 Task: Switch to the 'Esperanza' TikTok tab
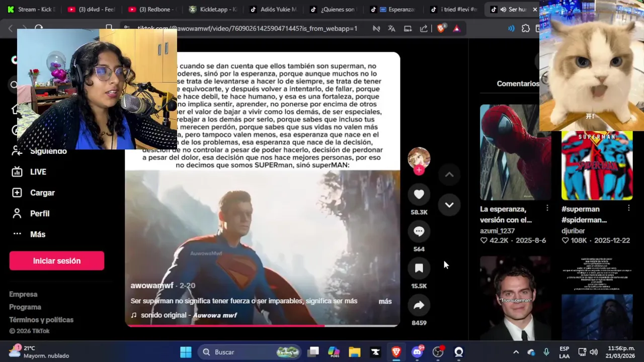pos(393,9)
